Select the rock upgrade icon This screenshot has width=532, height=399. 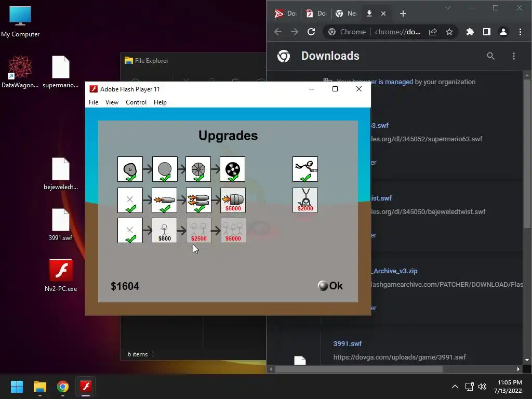(x=130, y=169)
